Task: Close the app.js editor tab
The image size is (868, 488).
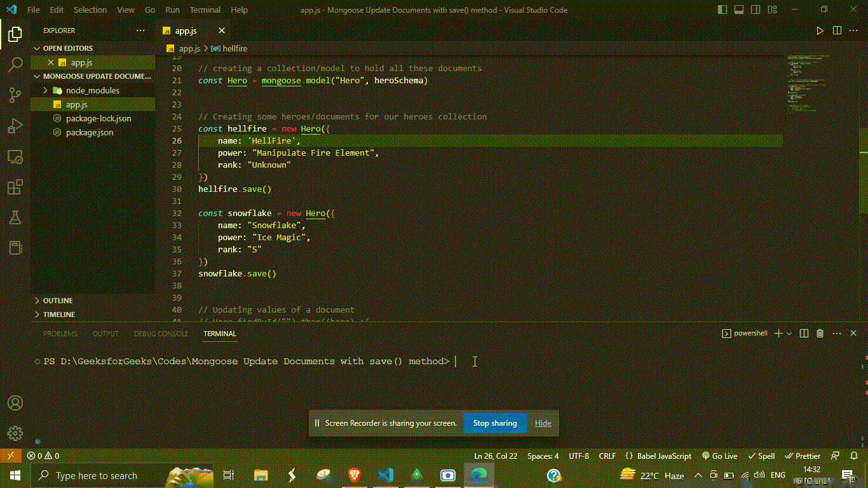Action: pos(222,30)
